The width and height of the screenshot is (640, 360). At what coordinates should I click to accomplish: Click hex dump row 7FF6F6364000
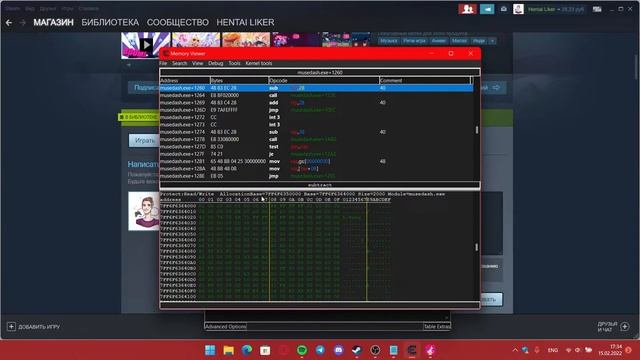coord(276,206)
